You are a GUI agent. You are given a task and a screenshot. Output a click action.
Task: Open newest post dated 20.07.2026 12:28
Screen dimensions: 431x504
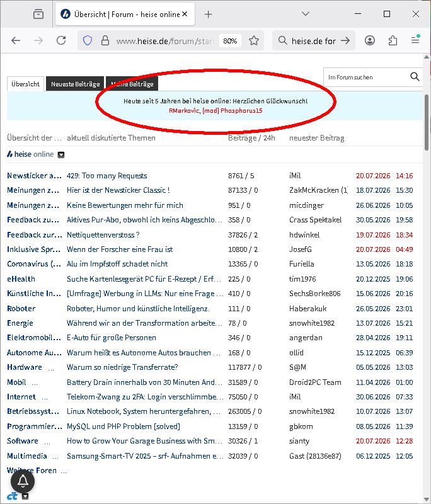click(x=384, y=441)
